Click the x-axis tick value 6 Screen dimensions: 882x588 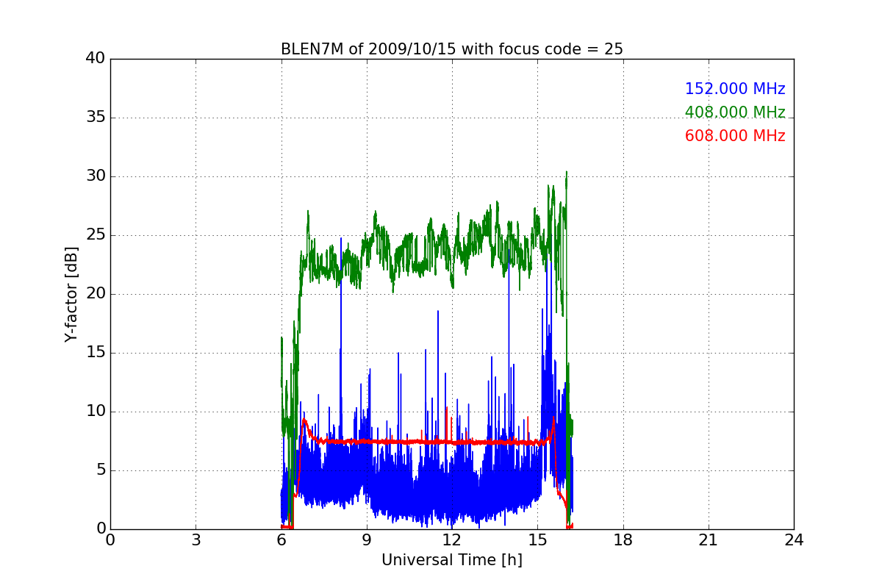[281, 540]
